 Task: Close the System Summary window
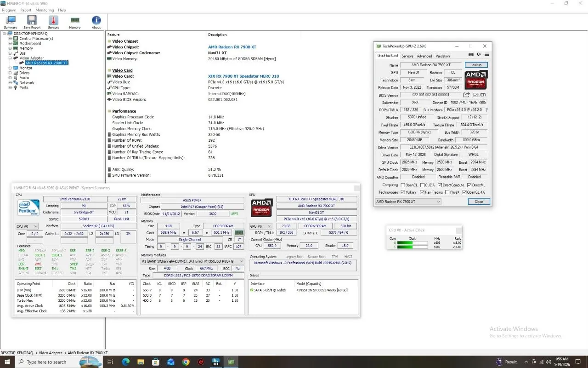[356, 188]
